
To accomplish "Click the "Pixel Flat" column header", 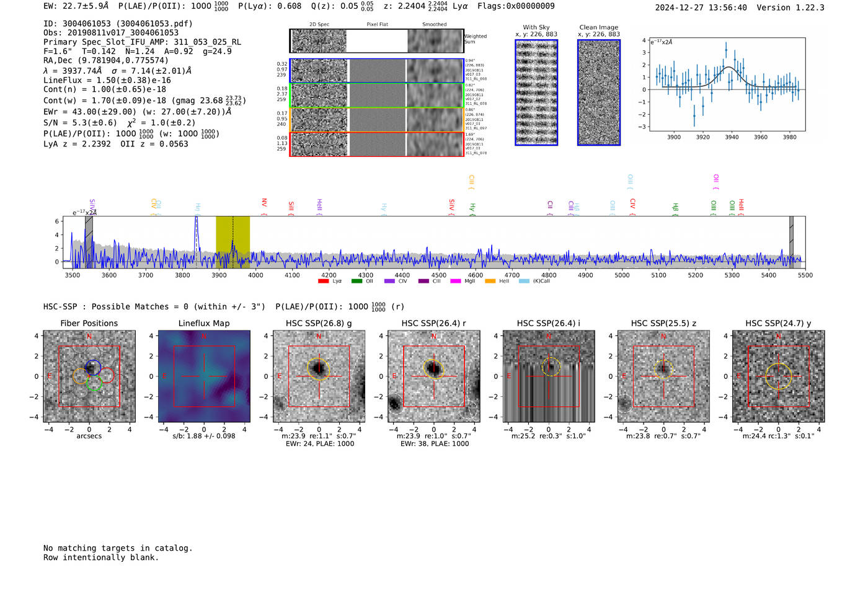I will click(x=377, y=25).
